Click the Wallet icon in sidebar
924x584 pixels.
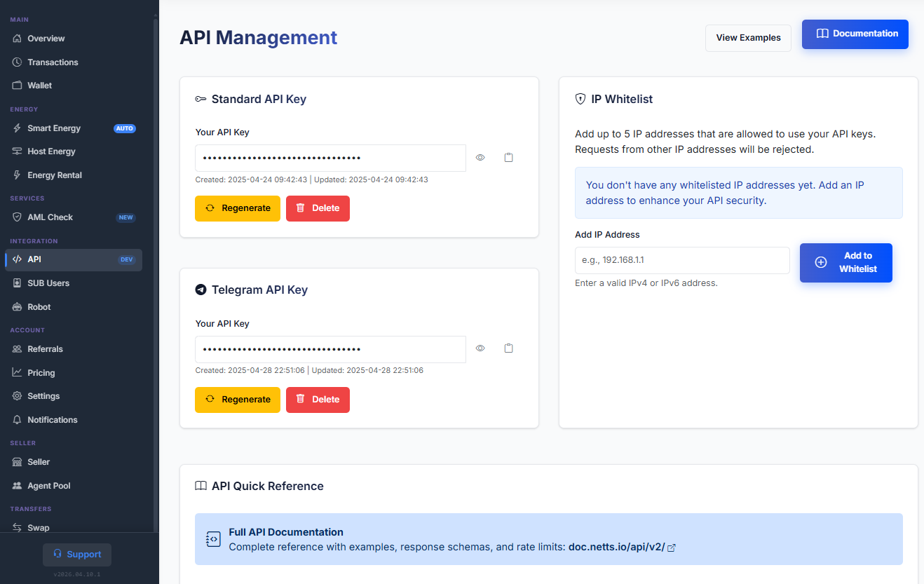point(18,86)
